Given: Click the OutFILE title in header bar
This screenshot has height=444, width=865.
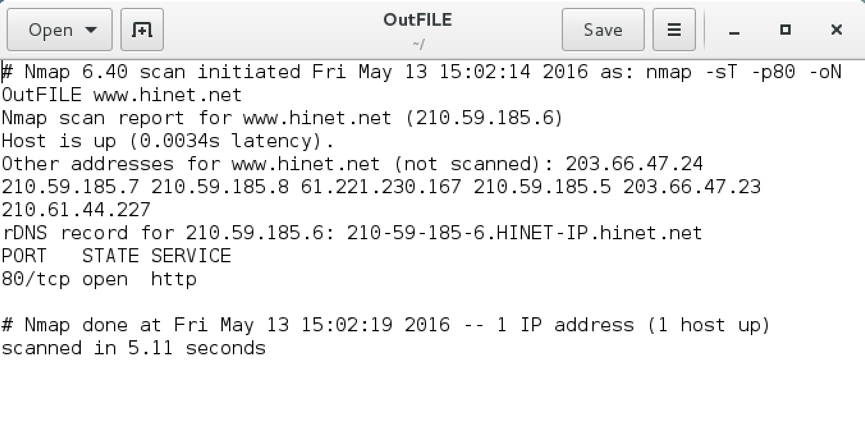Looking at the screenshot, I should 419,20.
